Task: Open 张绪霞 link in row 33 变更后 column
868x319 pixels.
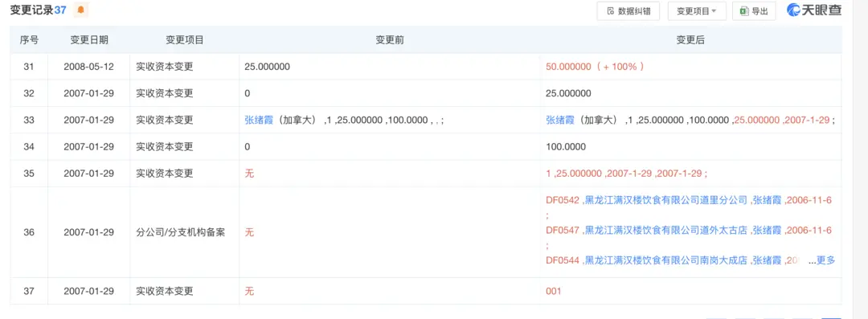Action: 559,121
